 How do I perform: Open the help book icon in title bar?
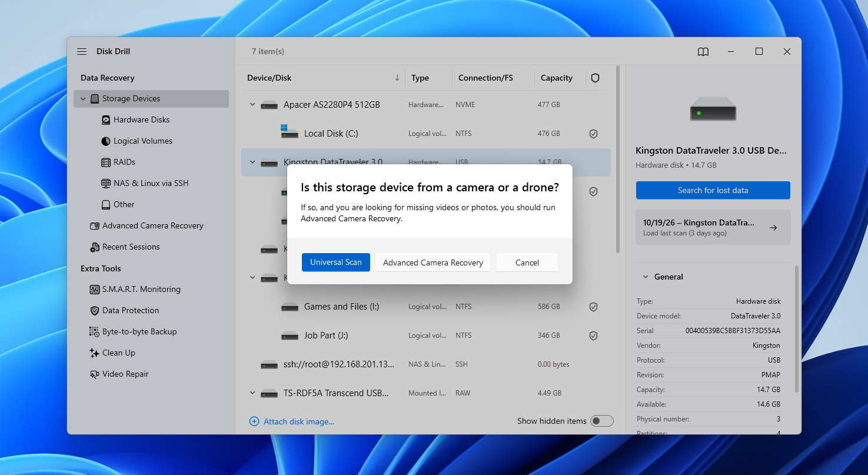coord(703,52)
